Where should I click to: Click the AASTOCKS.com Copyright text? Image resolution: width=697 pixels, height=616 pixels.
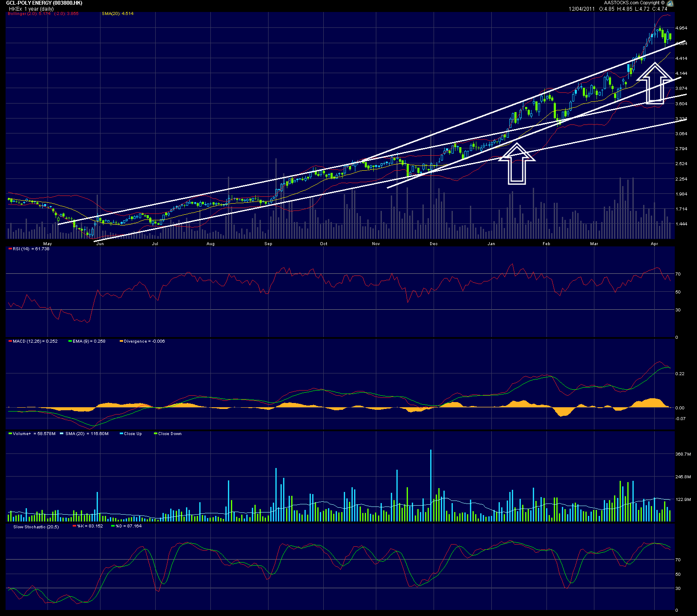[634, 3]
